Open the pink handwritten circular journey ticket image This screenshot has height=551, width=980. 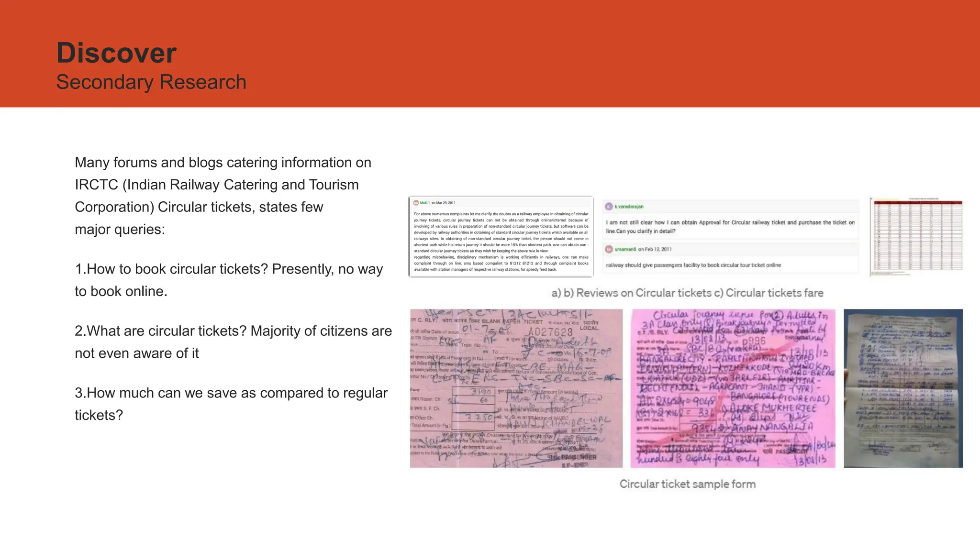pyautogui.click(x=733, y=388)
